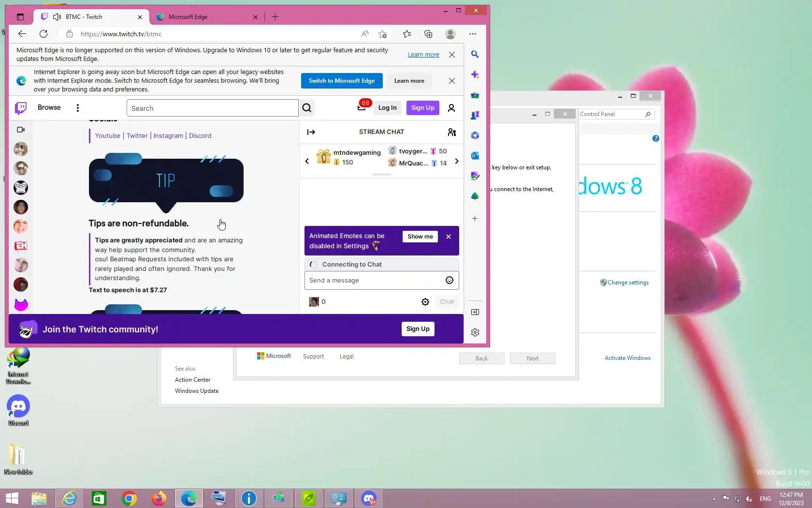View site information lock icon

click(70, 34)
